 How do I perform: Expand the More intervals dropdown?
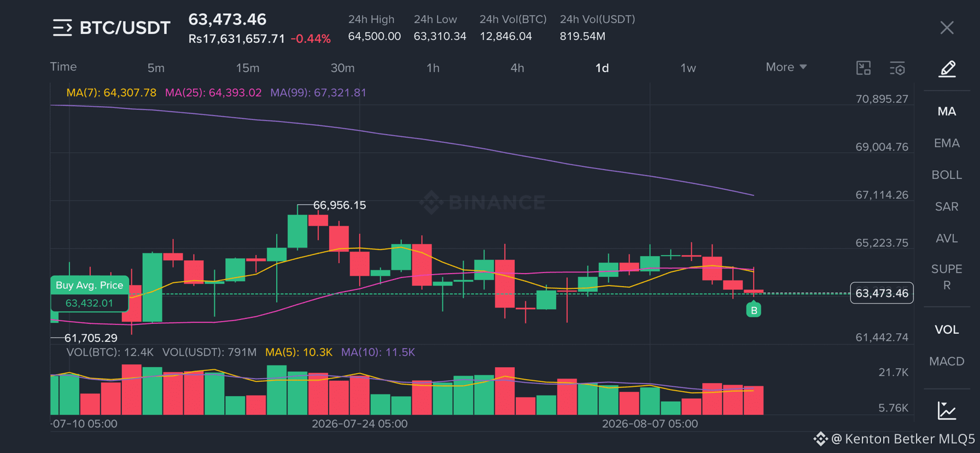[786, 67]
